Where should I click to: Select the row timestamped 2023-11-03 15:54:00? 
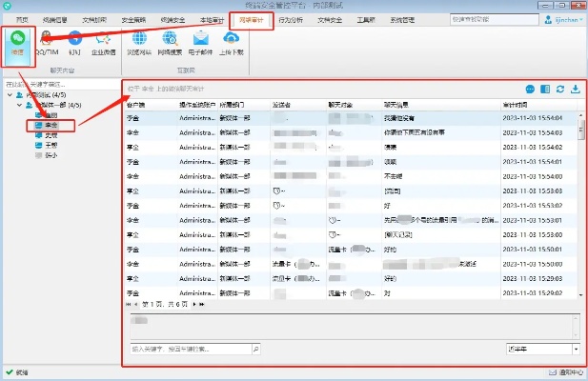coord(351,176)
